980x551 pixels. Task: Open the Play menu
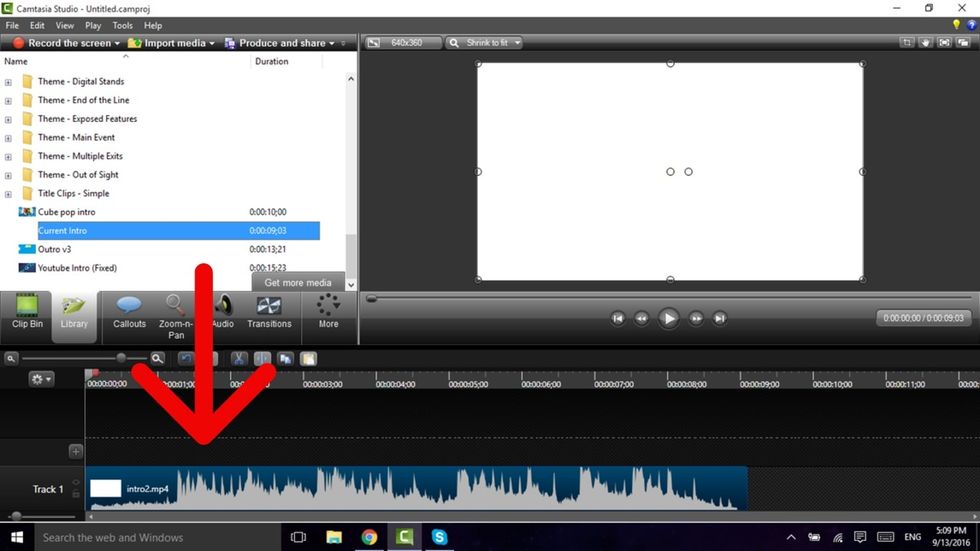93,25
